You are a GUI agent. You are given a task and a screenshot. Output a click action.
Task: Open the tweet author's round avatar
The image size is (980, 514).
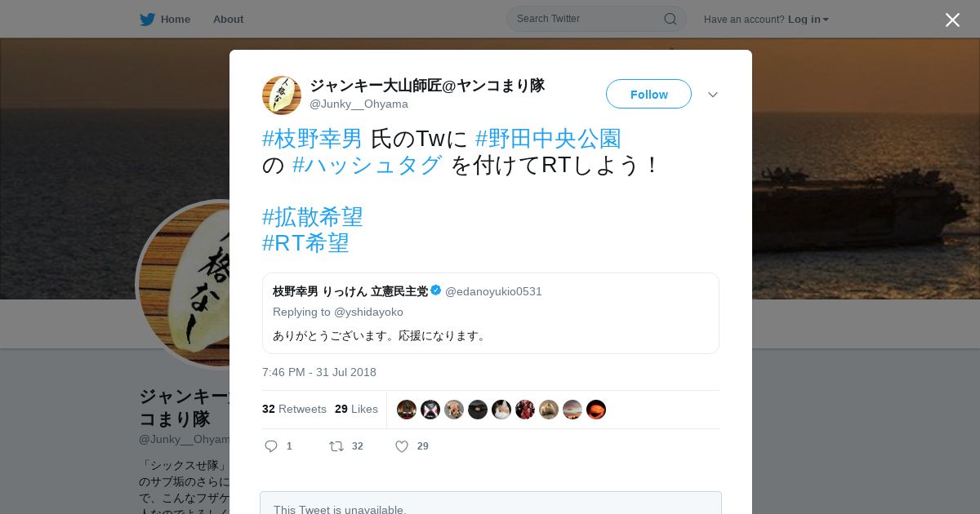[x=282, y=95]
